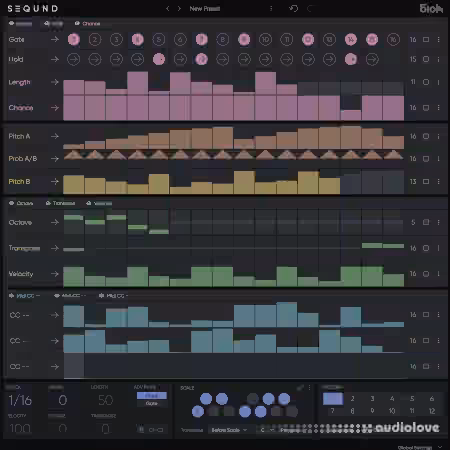Change Chance lane playback direction arrow
The image size is (450, 450).
coord(55,108)
